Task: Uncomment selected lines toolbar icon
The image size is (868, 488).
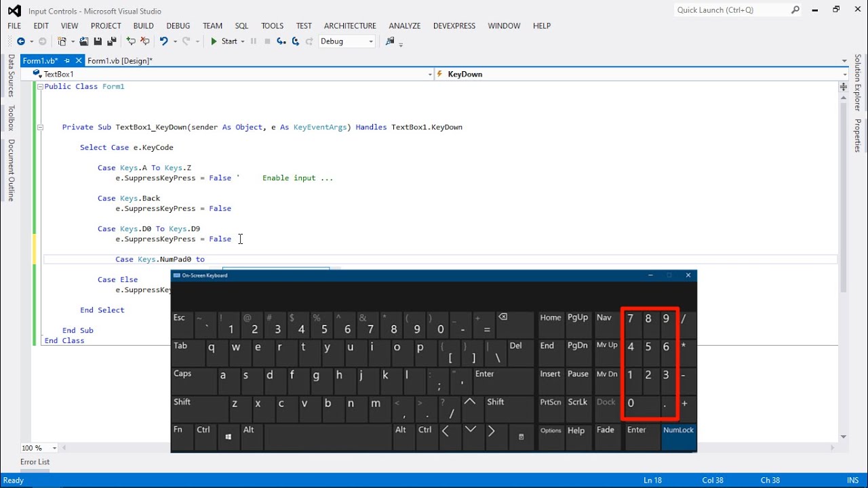Action: tap(144, 41)
